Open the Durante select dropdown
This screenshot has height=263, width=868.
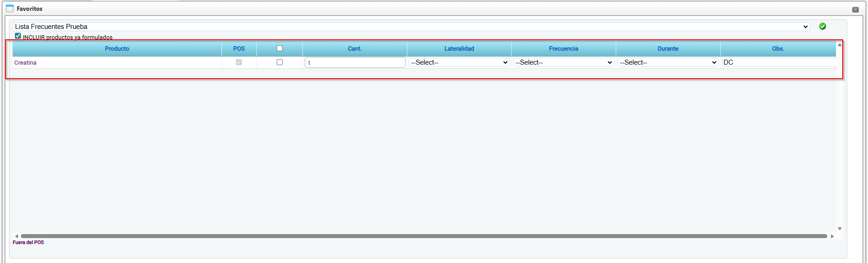[668, 62]
